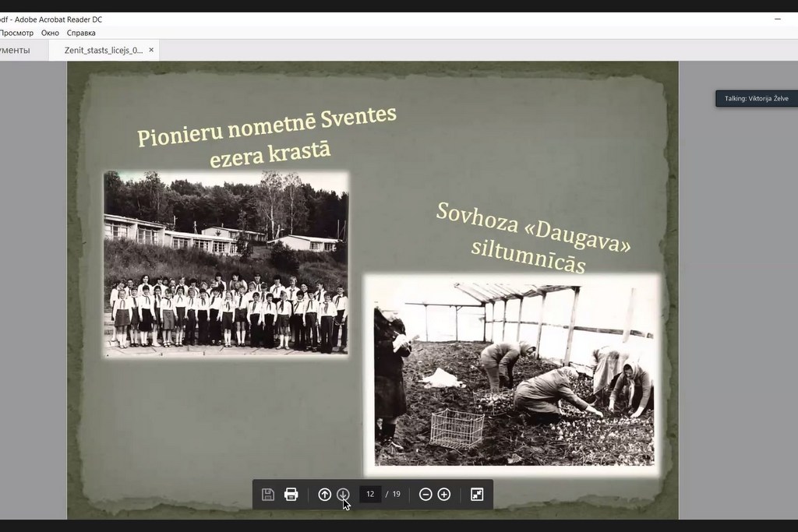Open the Окно menu
Screen dimensions: 798x532
pyautogui.click(x=50, y=33)
